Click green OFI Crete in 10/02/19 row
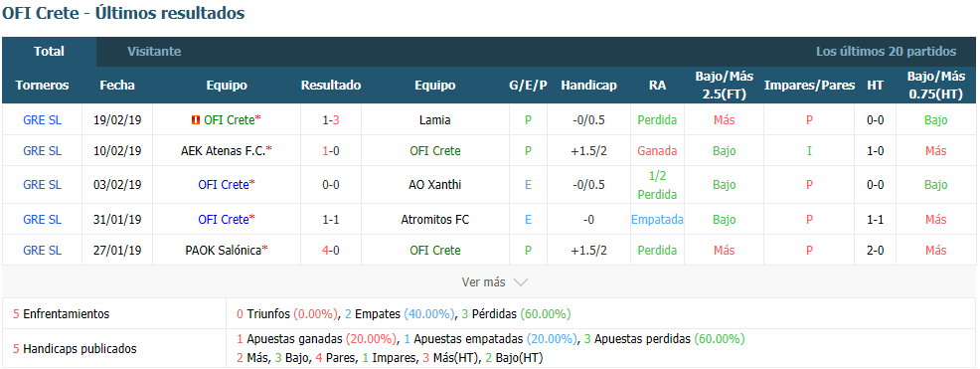The image size is (980, 369). click(435, 151)
